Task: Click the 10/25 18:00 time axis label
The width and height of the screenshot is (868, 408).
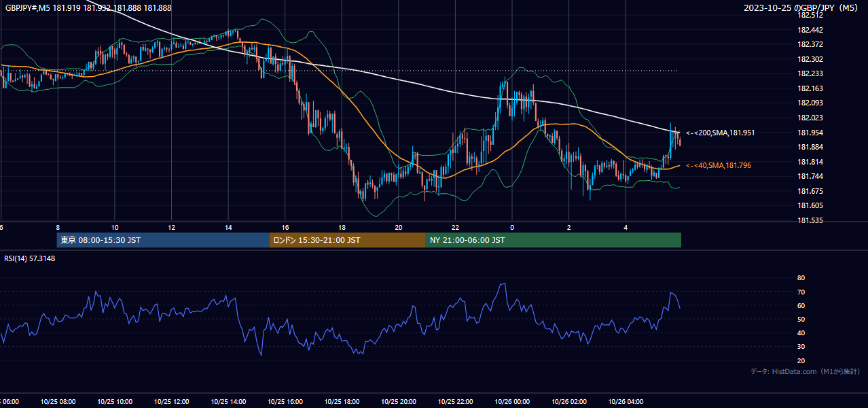Action: click(x=342, y=402)
